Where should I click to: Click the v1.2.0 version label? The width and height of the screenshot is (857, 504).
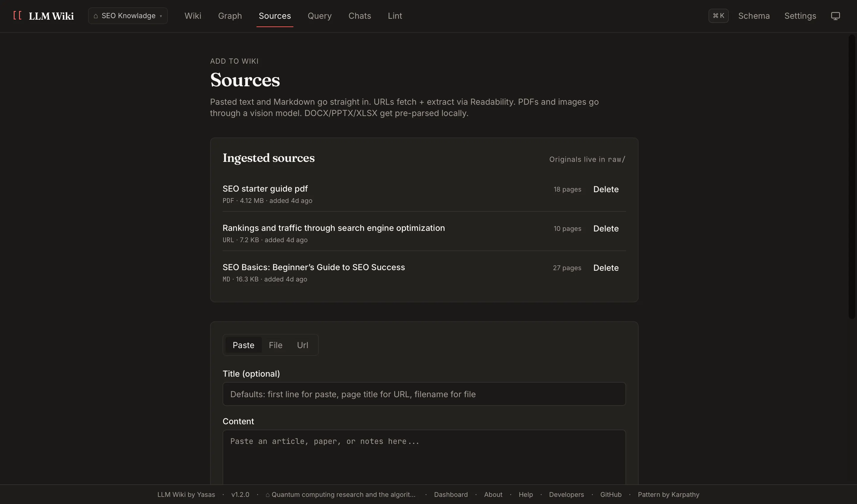(x=240, y=494)
